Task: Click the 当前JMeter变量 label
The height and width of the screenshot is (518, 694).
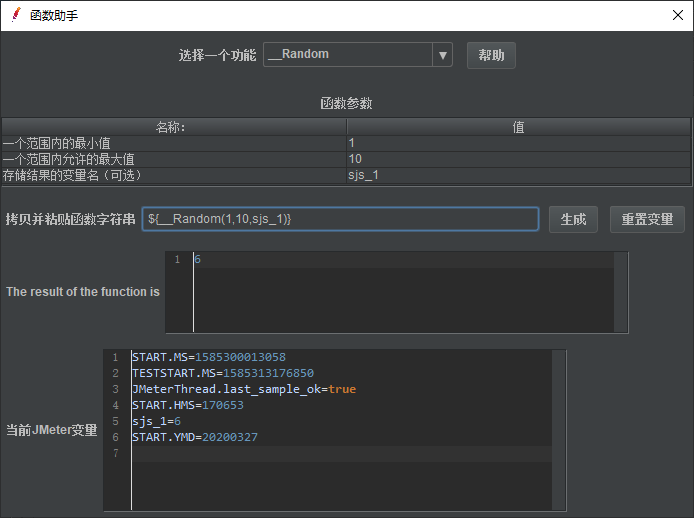Action: tap(51, 430)
